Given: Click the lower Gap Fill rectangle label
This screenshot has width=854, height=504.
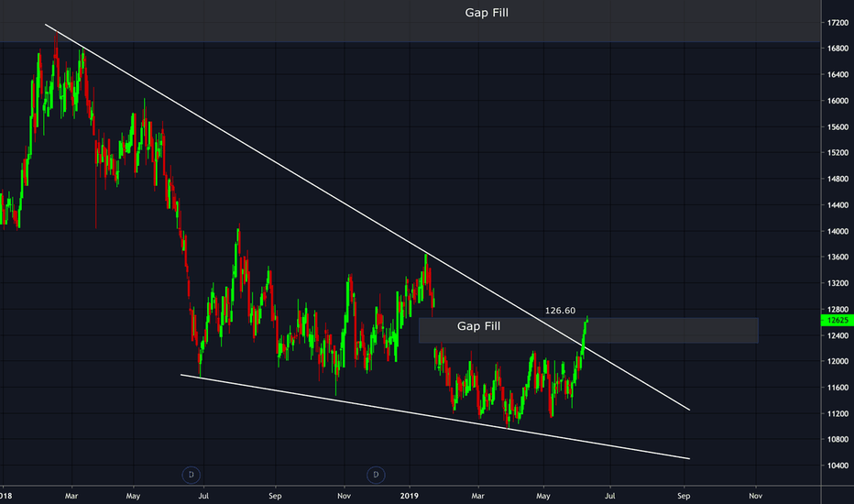Looking at the screenshot, I should click(x=478, y=326).
